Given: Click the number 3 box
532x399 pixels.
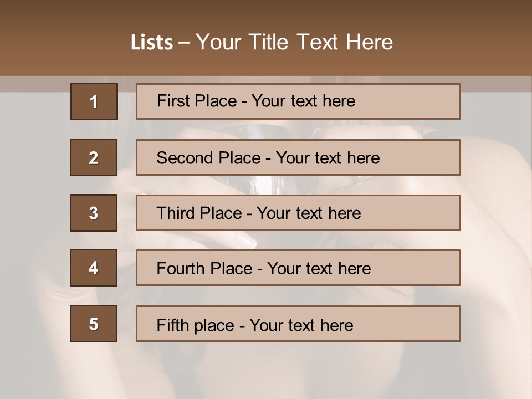Looking at the screenshot, I should tap(94, 213).
